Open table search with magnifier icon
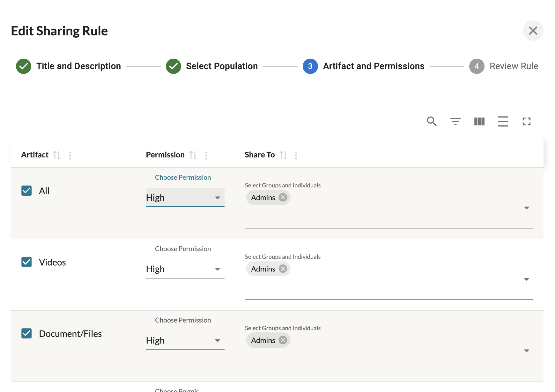 432,121
